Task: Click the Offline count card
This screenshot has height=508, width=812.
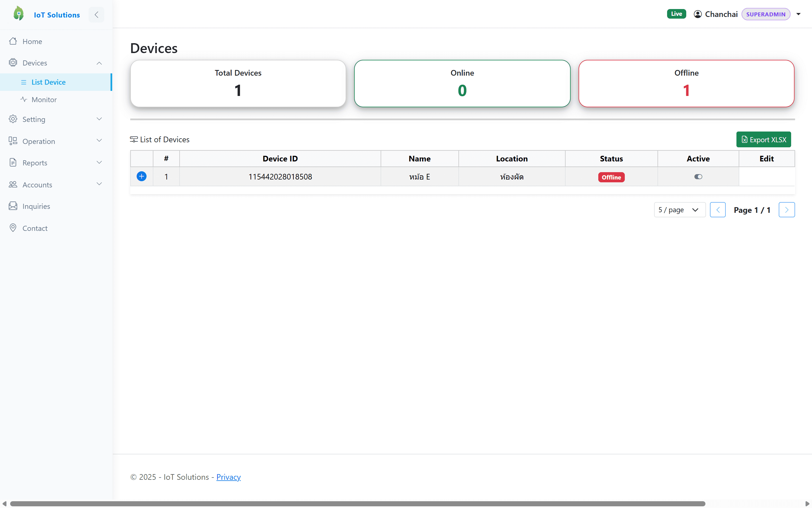Action: pos(686,84)
